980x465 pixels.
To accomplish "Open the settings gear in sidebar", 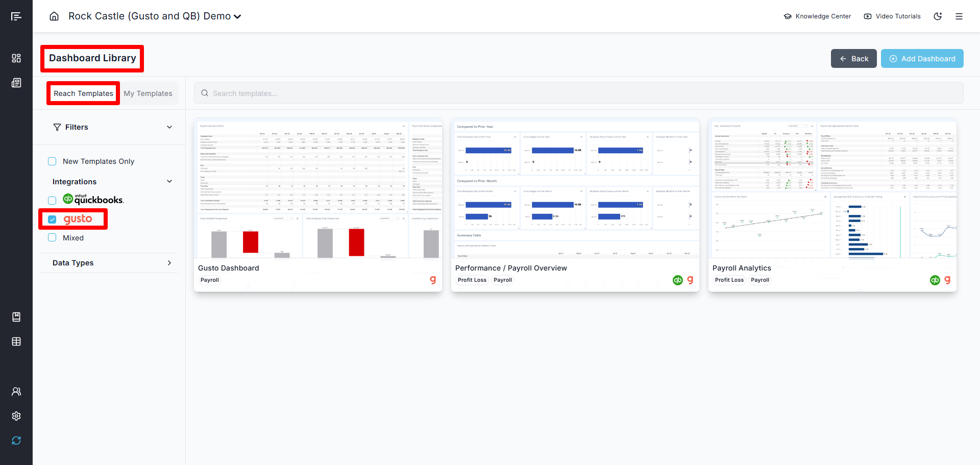I will pos(16,416).
